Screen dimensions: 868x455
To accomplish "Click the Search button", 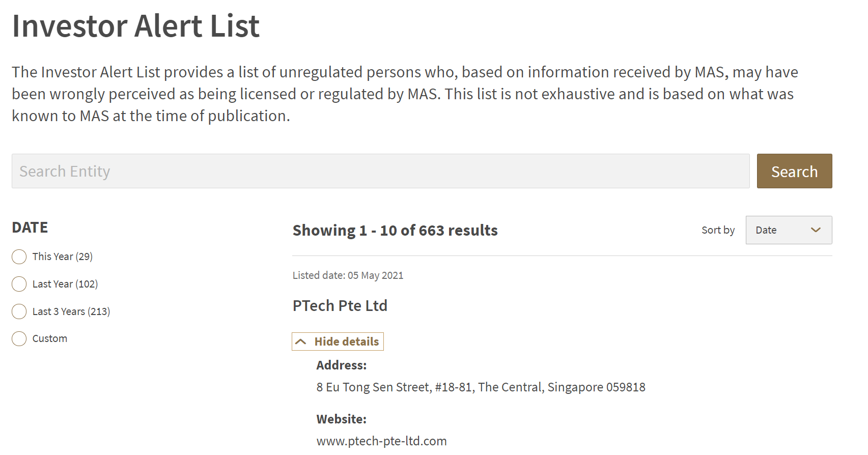I will [x=794, y=171].
